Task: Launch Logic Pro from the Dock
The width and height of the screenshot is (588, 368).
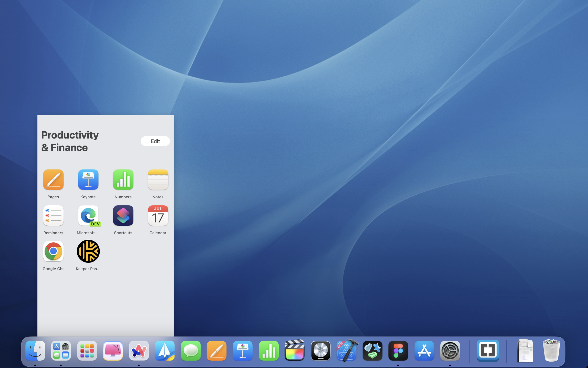Action: click(x=320, y=351)
